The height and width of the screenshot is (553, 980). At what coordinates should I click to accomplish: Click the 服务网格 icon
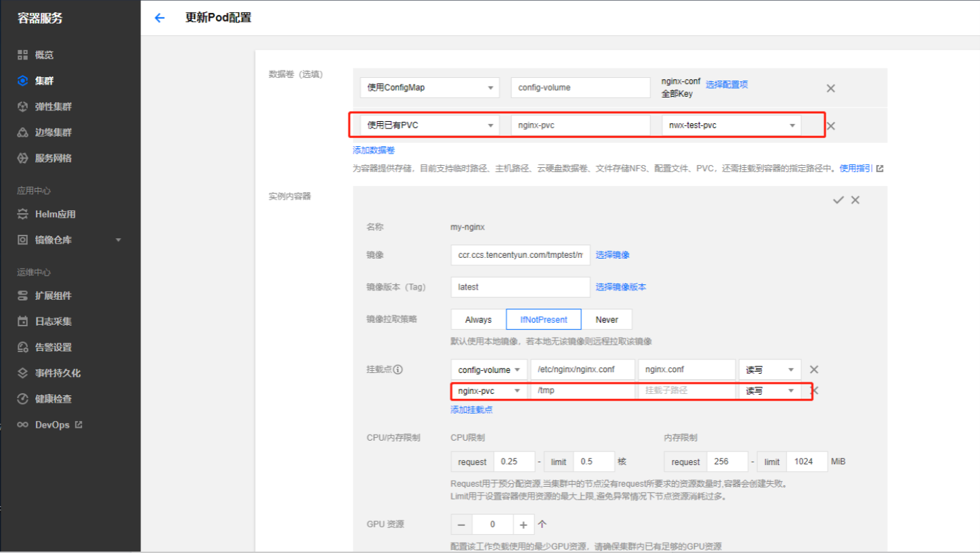click(x=22, y=158)
